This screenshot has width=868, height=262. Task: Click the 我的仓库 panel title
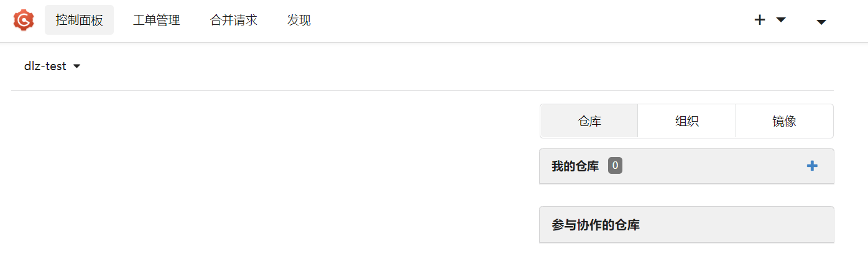click(x=575, y=166)
